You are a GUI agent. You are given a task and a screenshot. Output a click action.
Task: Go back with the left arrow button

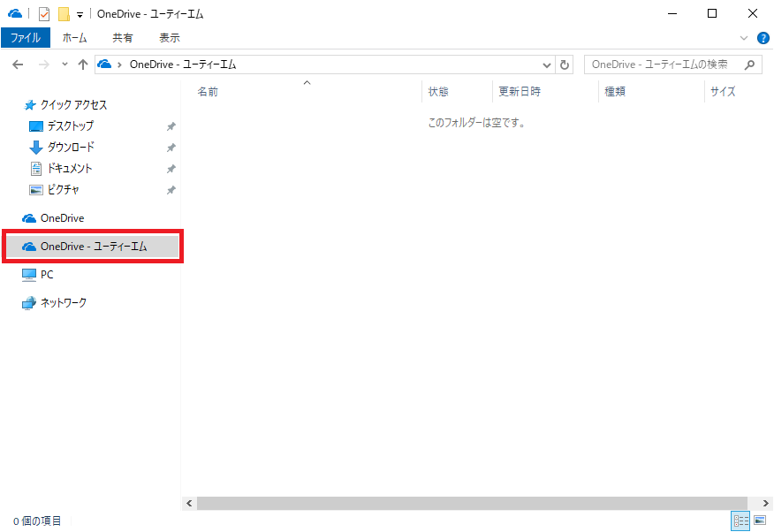tap(18, 65)
